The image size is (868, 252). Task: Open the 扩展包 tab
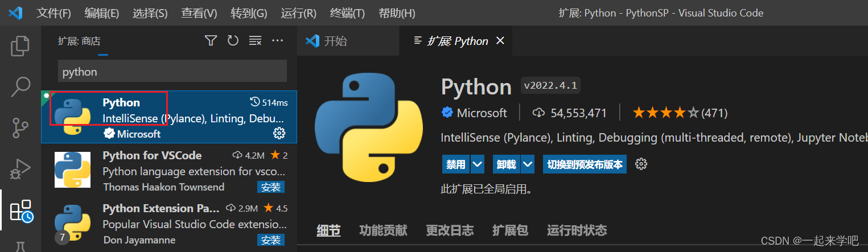click(510, 230)
